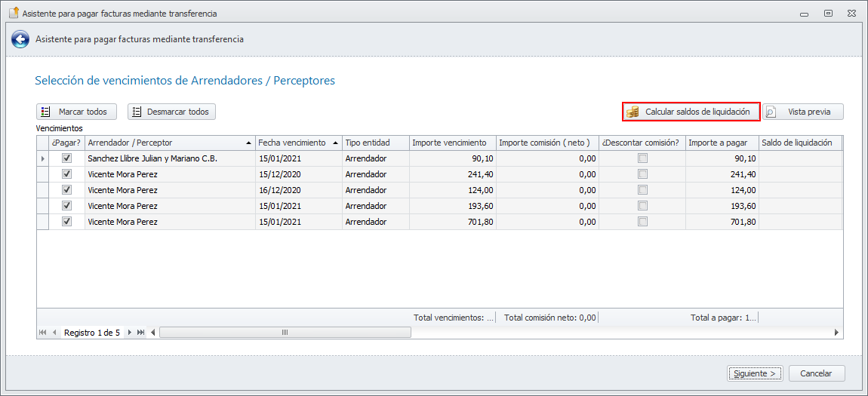
Task: Sort by Arrendador / Perceptor column header
Action: click(166, 143)
